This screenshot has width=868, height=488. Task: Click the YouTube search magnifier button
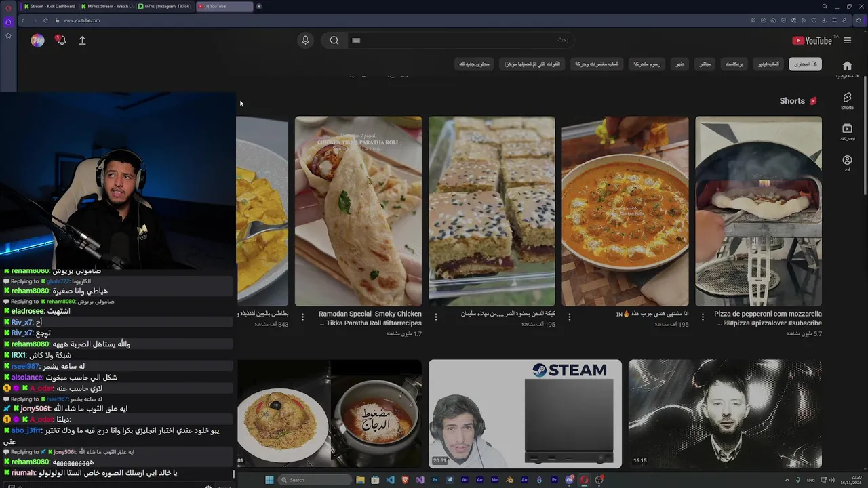coord(334,40)
